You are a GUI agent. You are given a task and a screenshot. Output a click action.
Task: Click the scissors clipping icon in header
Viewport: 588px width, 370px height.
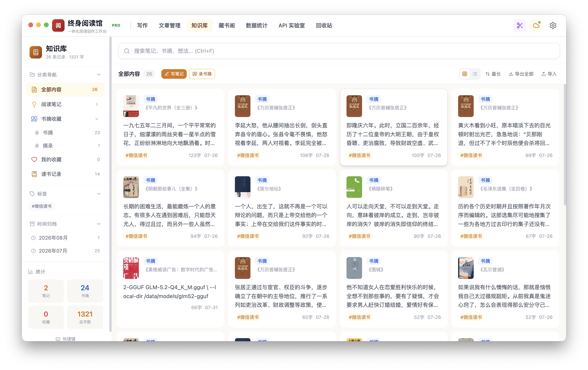pyautogui.click(x=520, y=25)
